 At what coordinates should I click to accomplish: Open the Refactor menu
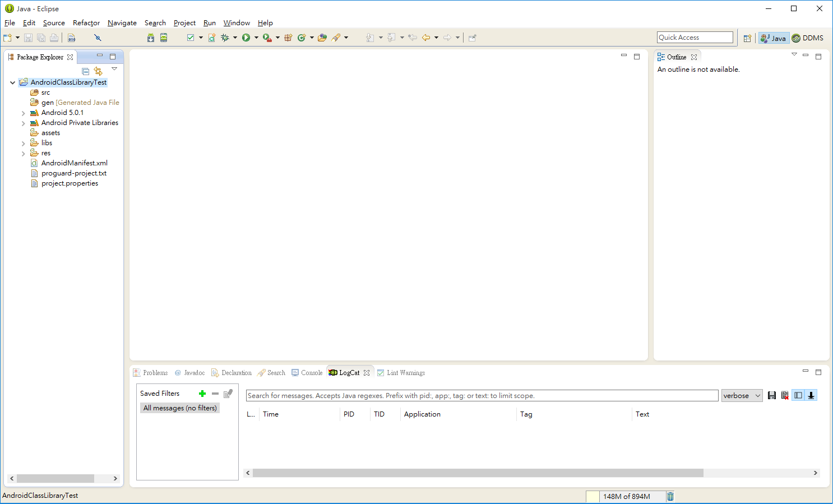86,23
